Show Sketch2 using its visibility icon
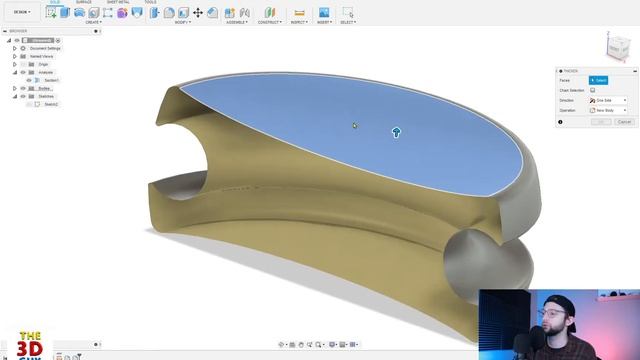The width and height of the screenshot is (640, 360). point(29,104)
